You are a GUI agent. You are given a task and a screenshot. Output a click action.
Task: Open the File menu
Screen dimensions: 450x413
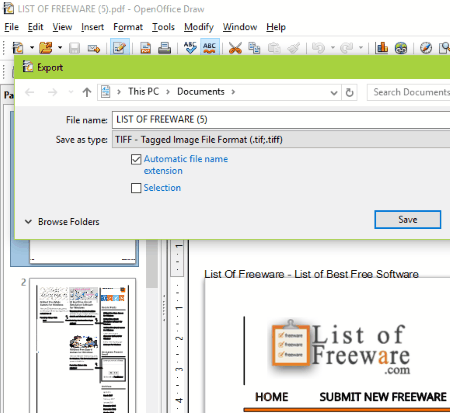click(11, 27)
